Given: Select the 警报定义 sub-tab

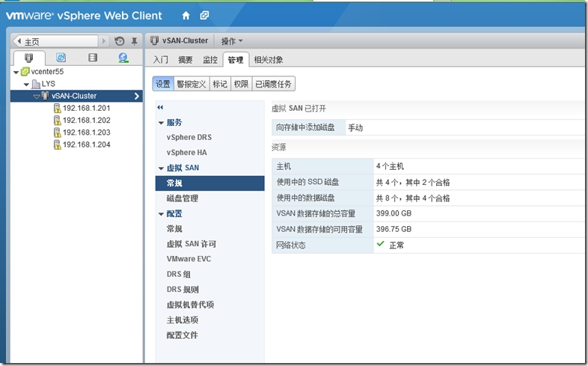Looking at the screenshot, I should tap(192, 84).
